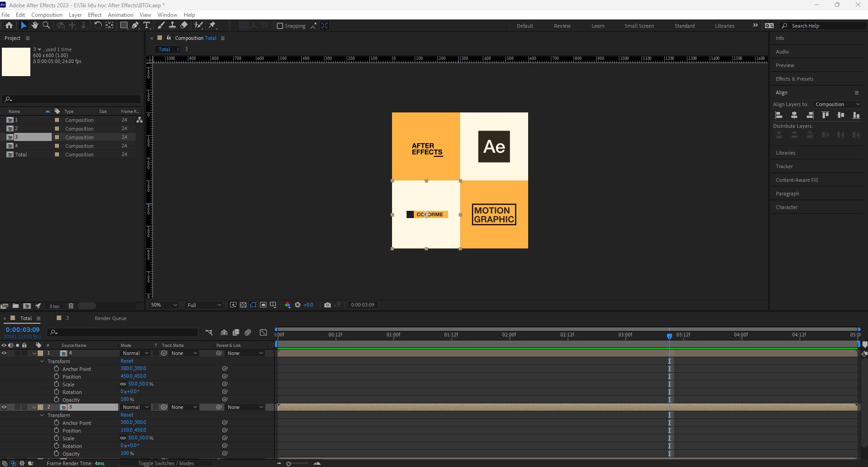This screenshot has width=868, height=467.
Task: Switch to the Learn workspace
Action: tap(598, 26)
